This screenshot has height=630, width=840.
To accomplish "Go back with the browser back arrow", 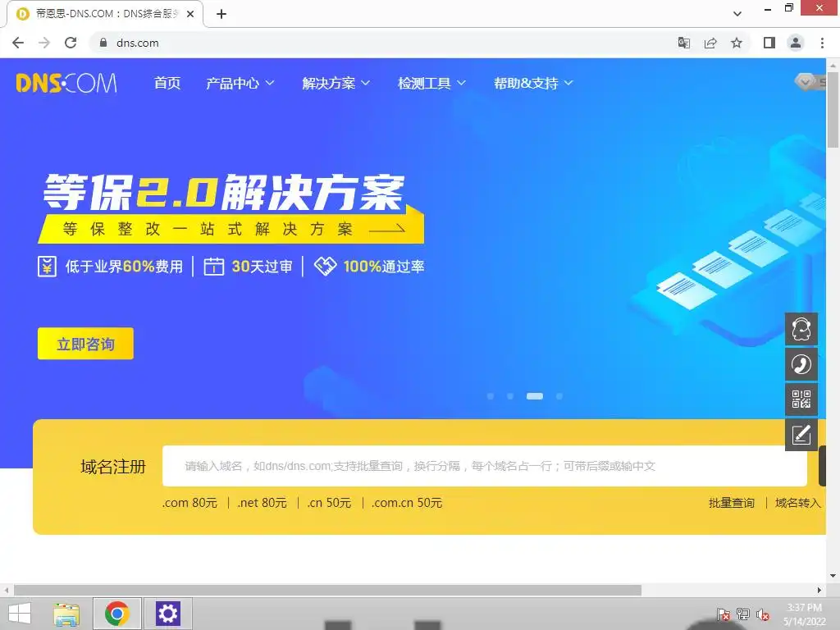I will pos(18,43).
